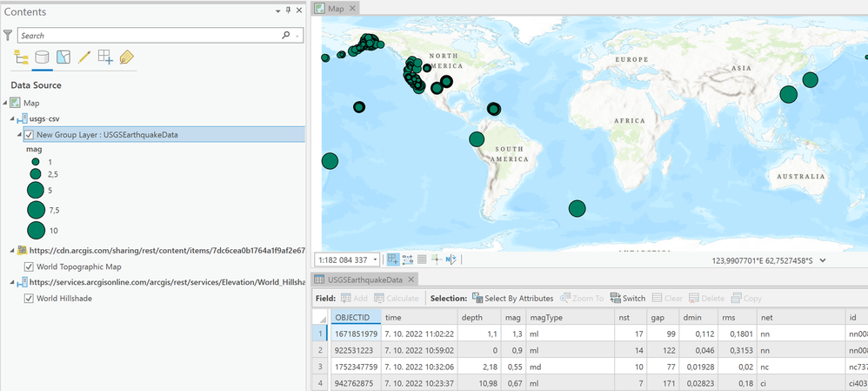Select the Map view tab
This screenshot has width=868, height=391.
pos(336,9)
